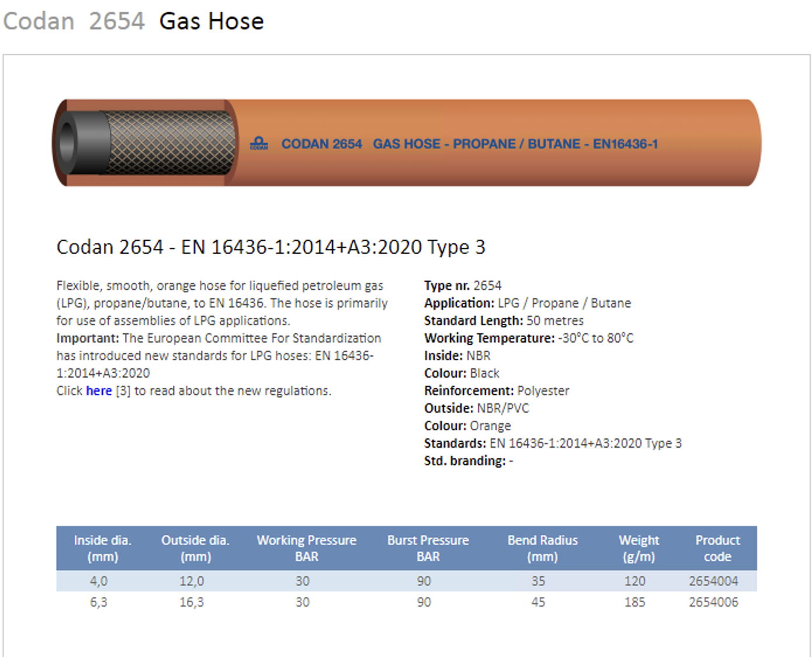Viewport: 812px width, 657px height.
Task: Click burst pressure 90 in the 2654006 row
Action: [x=424, y=602]
